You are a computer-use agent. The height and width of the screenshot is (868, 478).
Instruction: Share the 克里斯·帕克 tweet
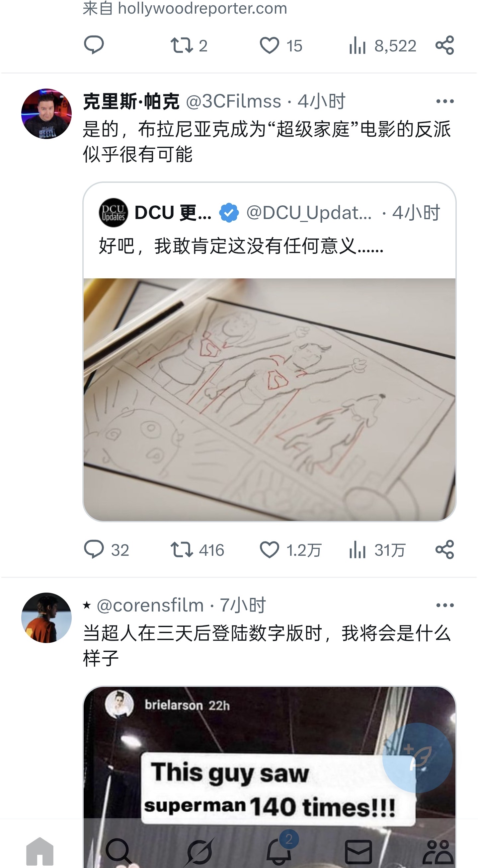444,549
